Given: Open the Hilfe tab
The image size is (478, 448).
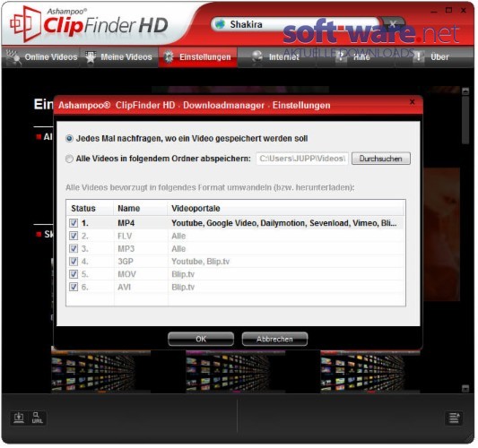Looking at the screenshot, I should click(x=355, y=57).
